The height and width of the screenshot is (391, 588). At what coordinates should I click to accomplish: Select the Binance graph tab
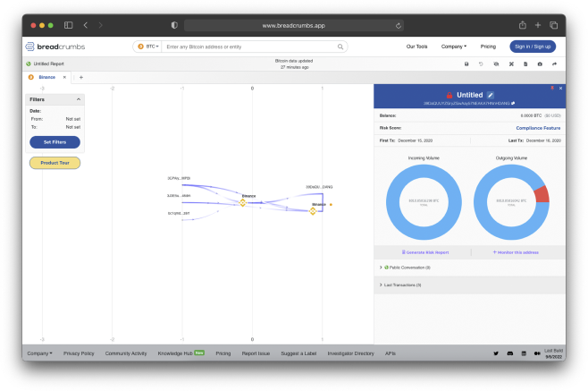pos(46,77)
